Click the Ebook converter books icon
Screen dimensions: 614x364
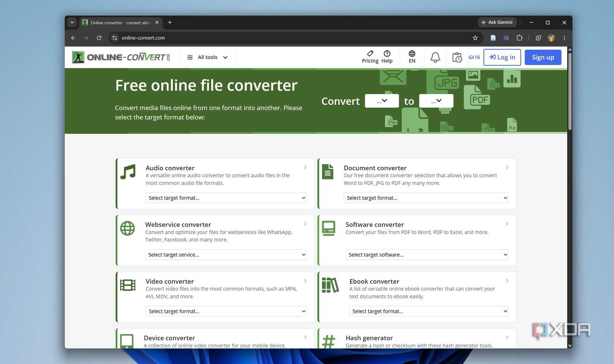[x=330, y=285]
